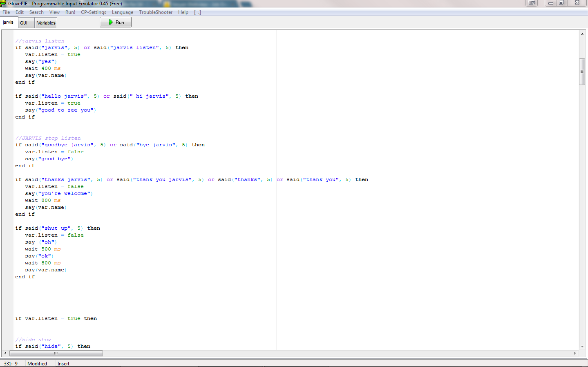Image resolution: width=588 pixels, height=367 pixels.
Task: Click the yellow folder icon in the top taskbar
Action: coord(166,4)
